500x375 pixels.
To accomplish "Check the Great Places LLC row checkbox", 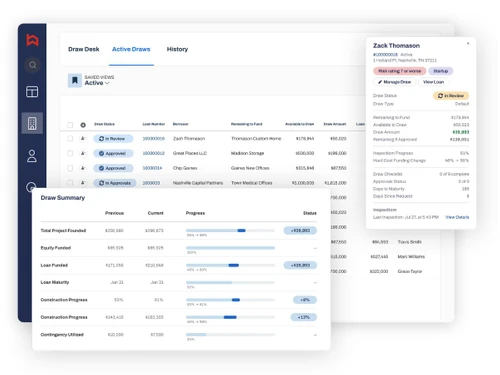I will click(70, 153).
